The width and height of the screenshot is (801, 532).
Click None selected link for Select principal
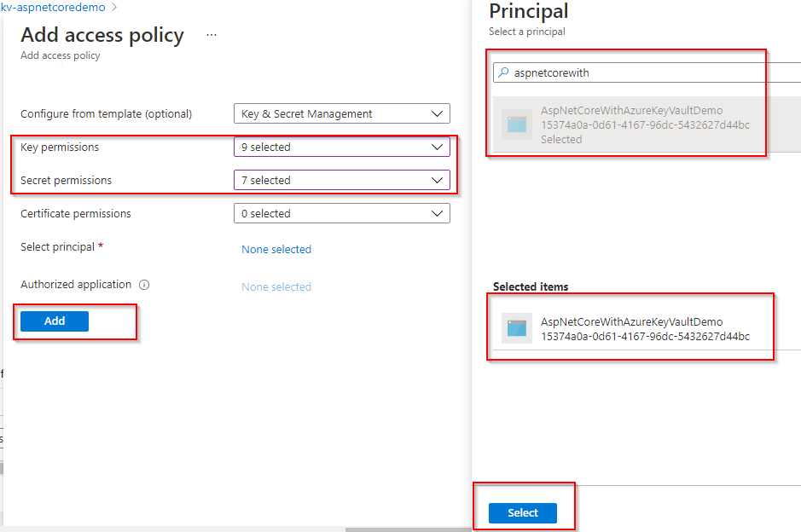276,249
